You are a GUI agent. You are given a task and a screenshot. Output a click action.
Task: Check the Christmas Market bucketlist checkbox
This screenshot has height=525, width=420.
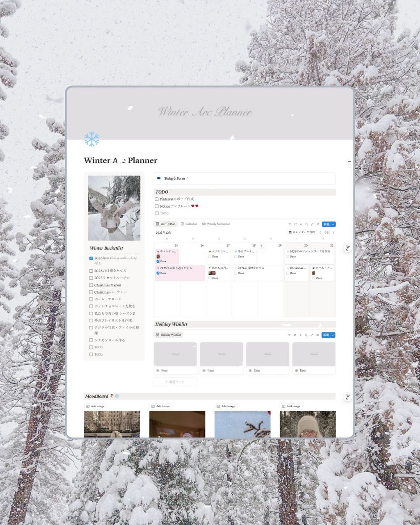click(91, 285)
